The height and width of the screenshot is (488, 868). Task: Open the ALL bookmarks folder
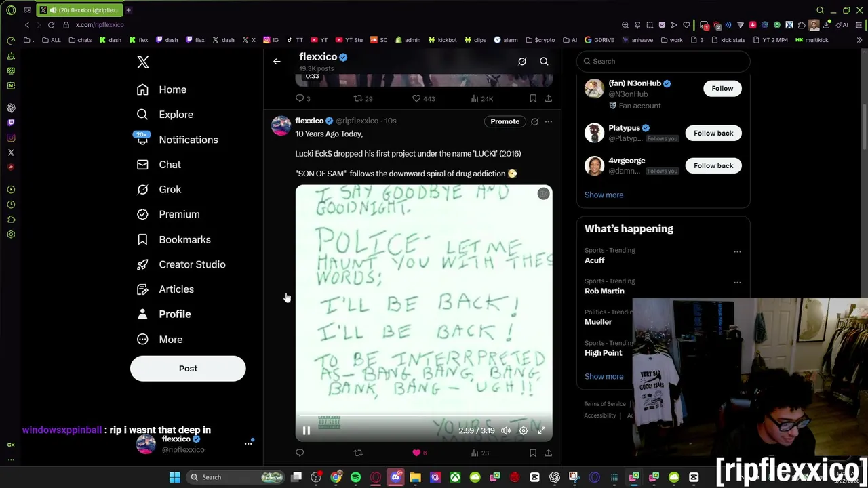tap(51, 40)
